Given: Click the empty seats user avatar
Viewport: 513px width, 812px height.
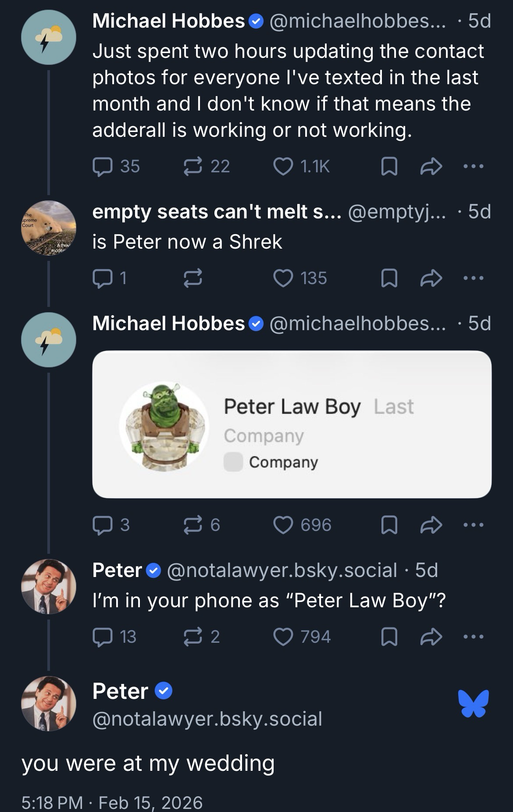Looking at the screenshot, I should click(49, 228).
